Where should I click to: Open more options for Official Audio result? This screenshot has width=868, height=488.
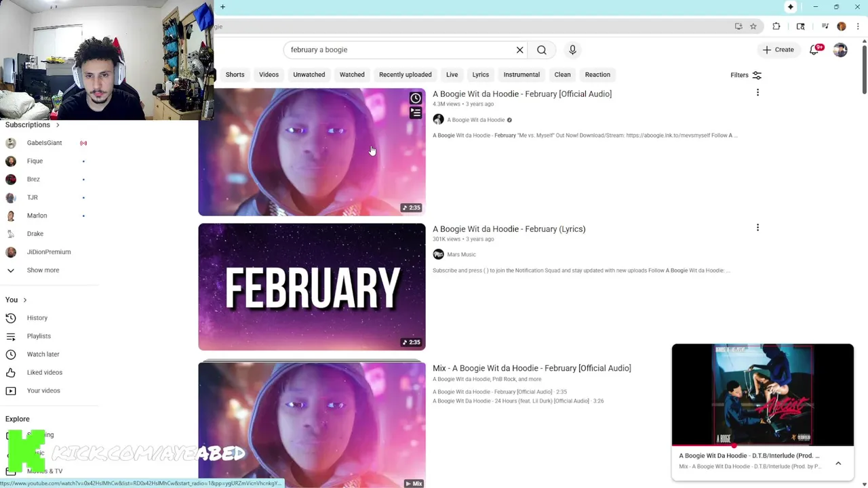point(757,93)
